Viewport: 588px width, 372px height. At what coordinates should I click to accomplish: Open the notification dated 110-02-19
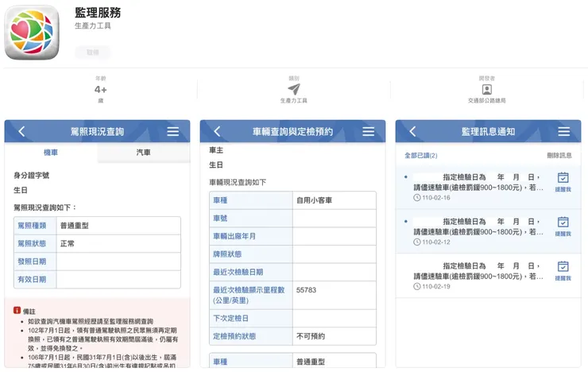point(488,276)
